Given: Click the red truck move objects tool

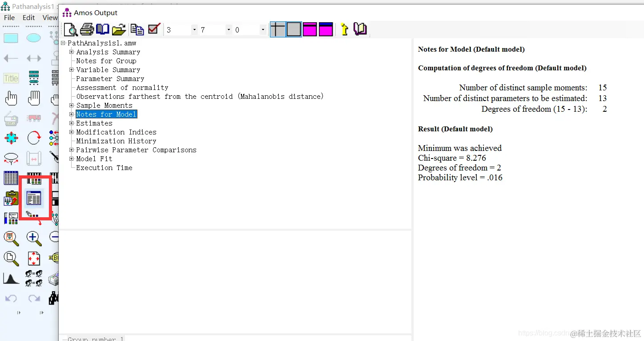Looking at the screenshot, I should coord(34,118).
